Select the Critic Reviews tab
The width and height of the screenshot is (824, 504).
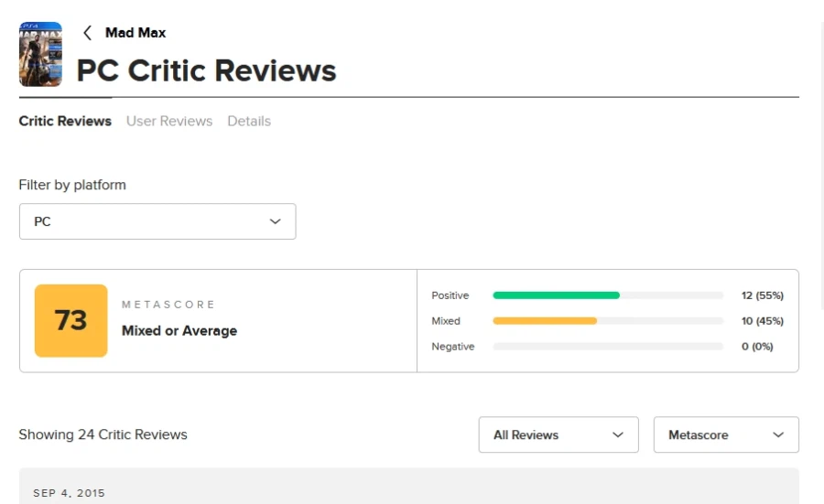65,121
